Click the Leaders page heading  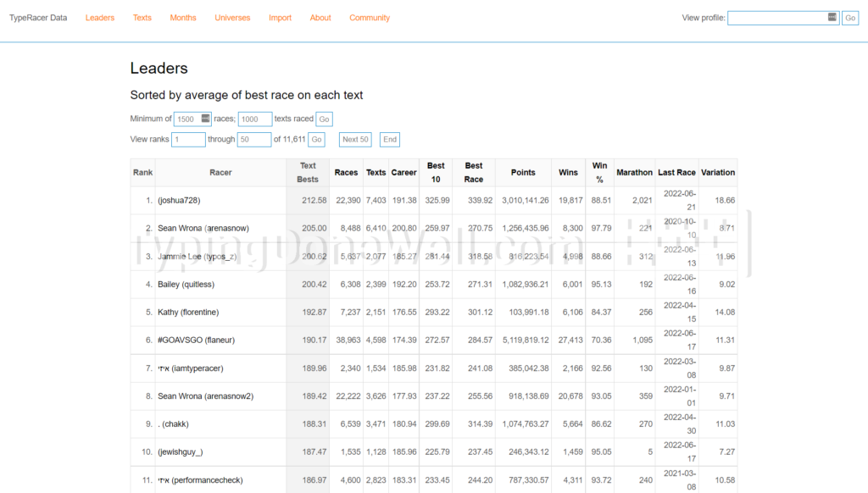pos(159,68)
